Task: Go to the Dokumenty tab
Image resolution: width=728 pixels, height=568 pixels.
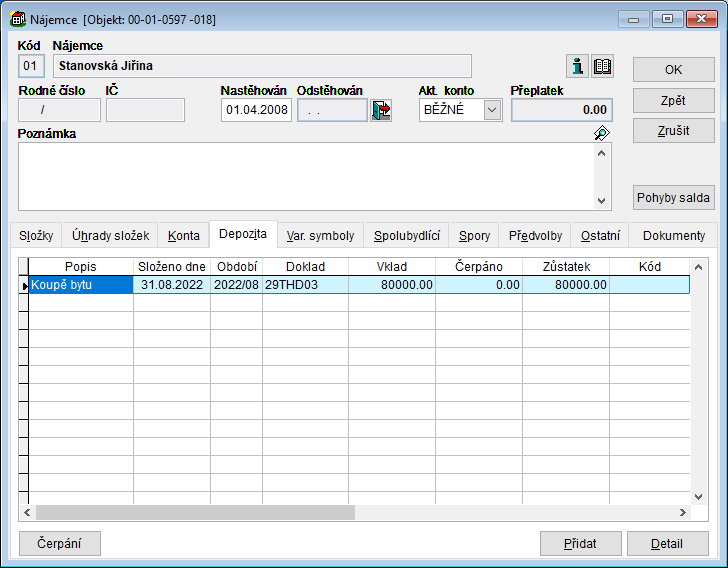Action: pos(673,236)
